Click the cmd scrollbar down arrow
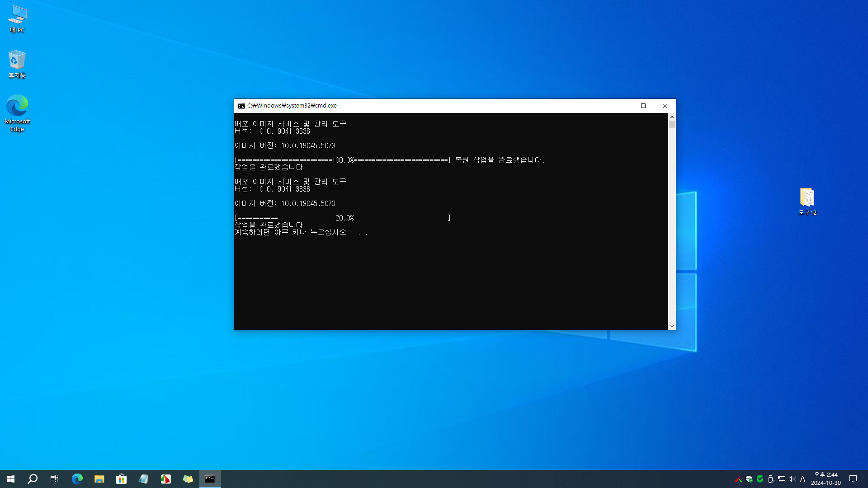Image resolution: width=868 pixels, height=488 pixels. [x=672, y=326]
